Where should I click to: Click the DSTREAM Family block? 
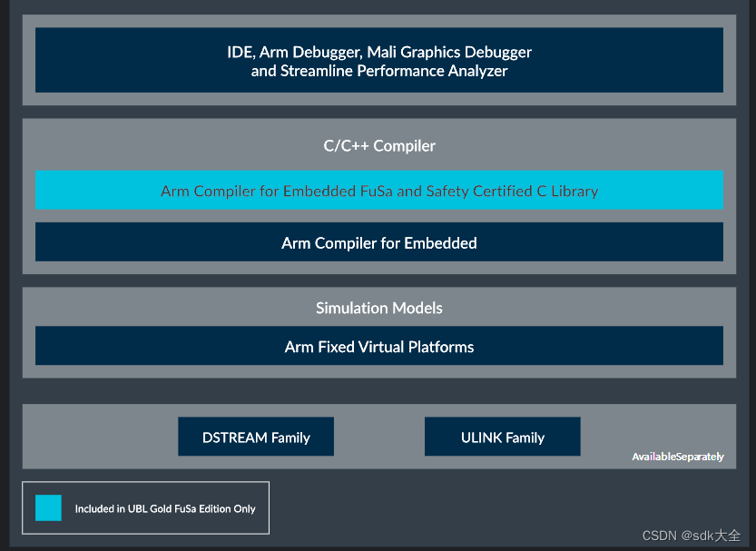(x=255, y=437)
